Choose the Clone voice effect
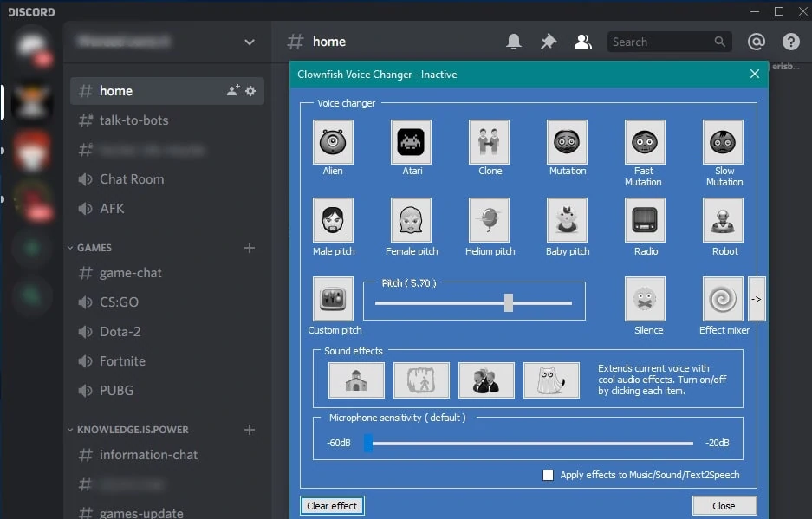Viewport: 812px width, 519px height. click(x=489, y=142)
